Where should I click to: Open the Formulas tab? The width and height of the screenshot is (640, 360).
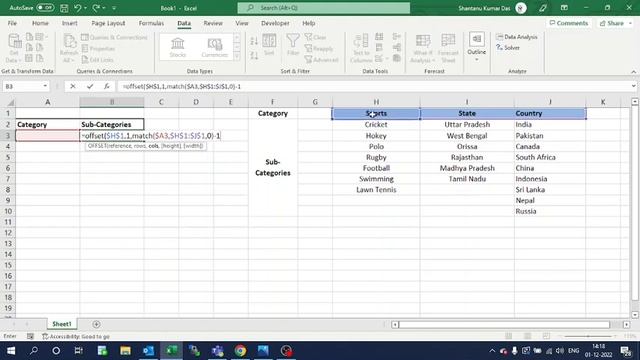coord(151,23)
